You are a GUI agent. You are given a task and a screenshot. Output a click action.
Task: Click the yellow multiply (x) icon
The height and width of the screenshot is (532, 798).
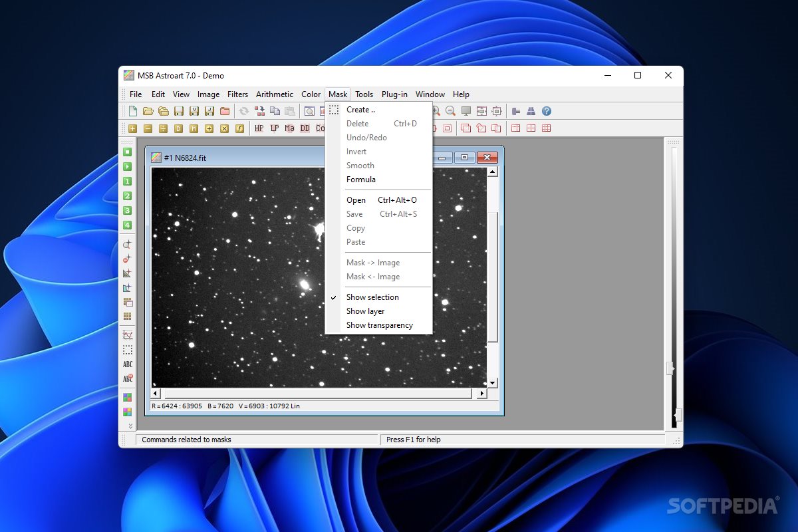tap(224, 128)
